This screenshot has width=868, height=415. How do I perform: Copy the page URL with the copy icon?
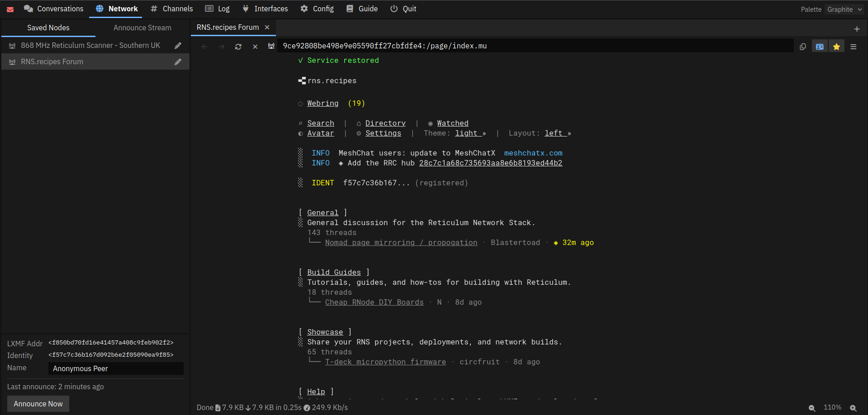click(x=803, y=47)
